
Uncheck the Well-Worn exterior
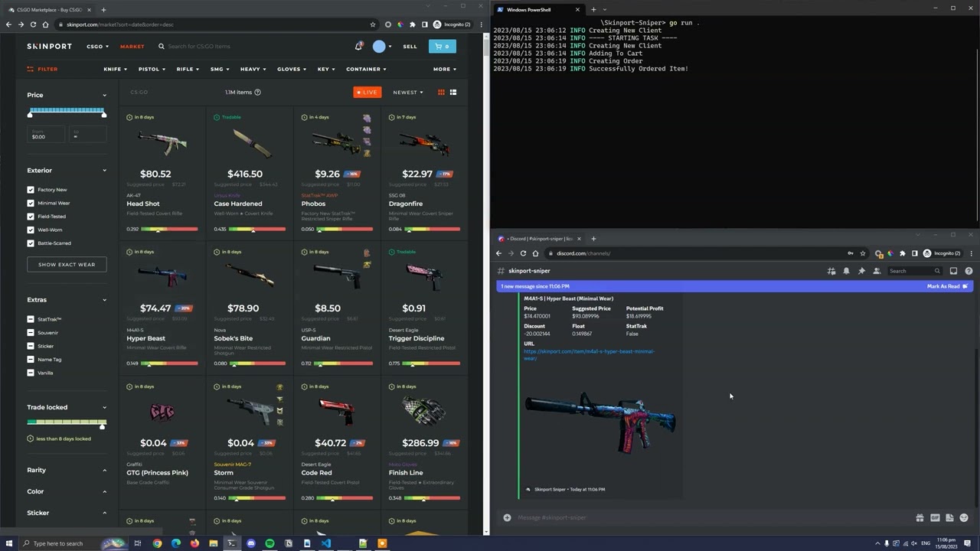[x=31, y=230]
